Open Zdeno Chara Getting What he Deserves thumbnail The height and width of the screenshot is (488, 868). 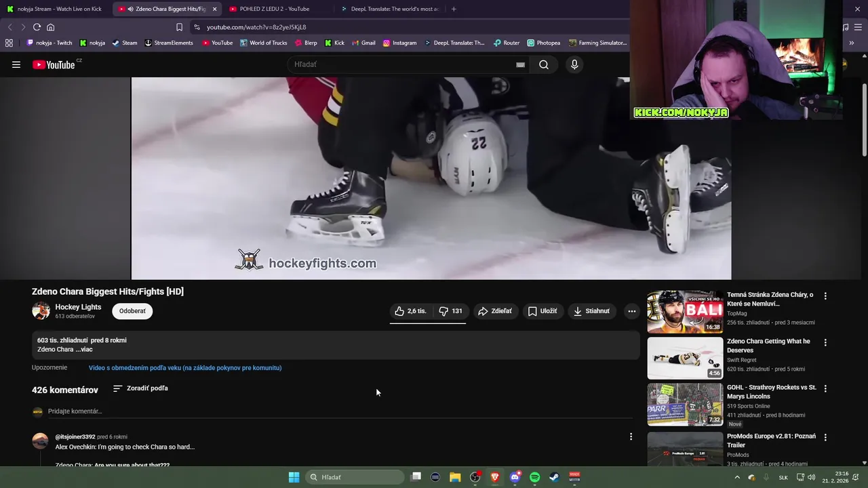(x=685, y=359)
